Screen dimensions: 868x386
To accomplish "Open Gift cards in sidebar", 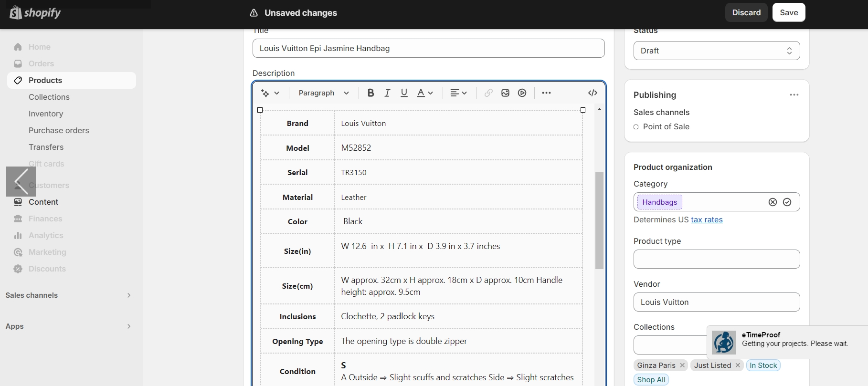I will pos(46,164).
